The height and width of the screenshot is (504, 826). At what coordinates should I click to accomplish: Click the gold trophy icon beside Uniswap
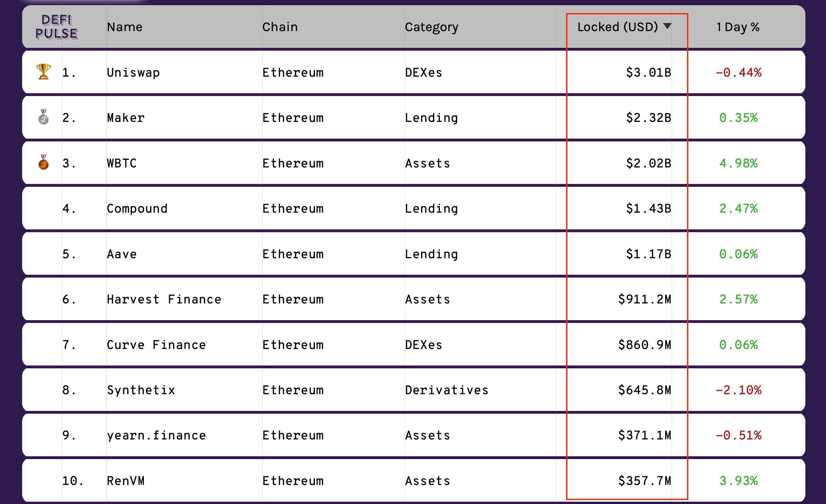(x=44, y=72)
